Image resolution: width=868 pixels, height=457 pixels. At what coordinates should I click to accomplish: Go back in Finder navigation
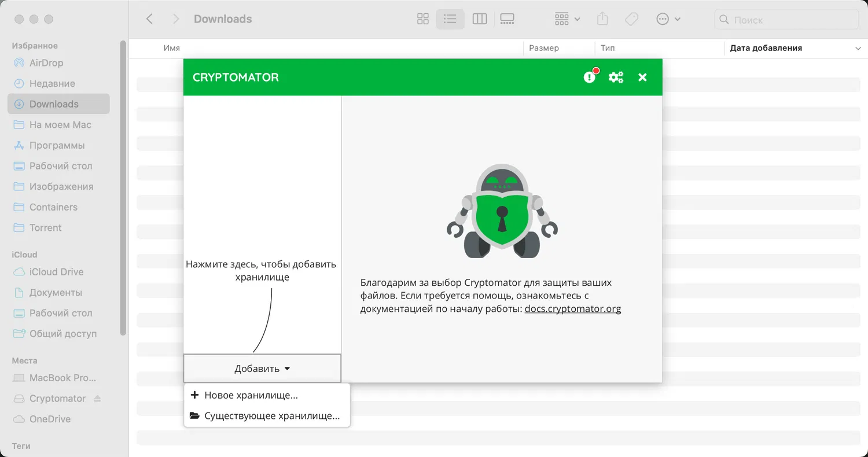click(149, 19)
